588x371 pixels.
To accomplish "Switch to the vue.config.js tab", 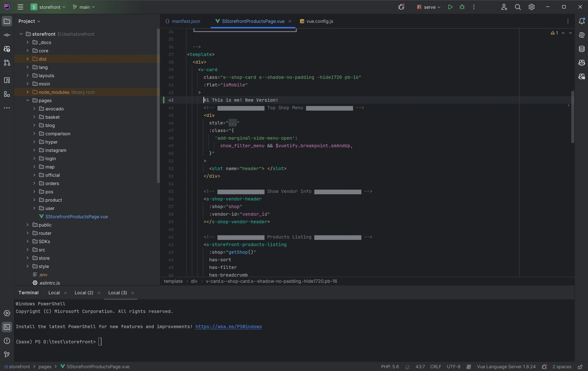I will coord(319,21).
